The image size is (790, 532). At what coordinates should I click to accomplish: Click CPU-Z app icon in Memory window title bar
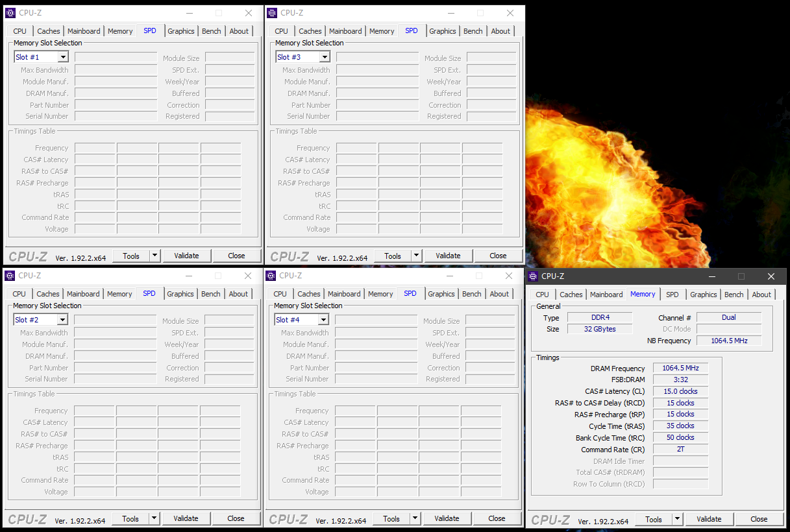point(533,276)
